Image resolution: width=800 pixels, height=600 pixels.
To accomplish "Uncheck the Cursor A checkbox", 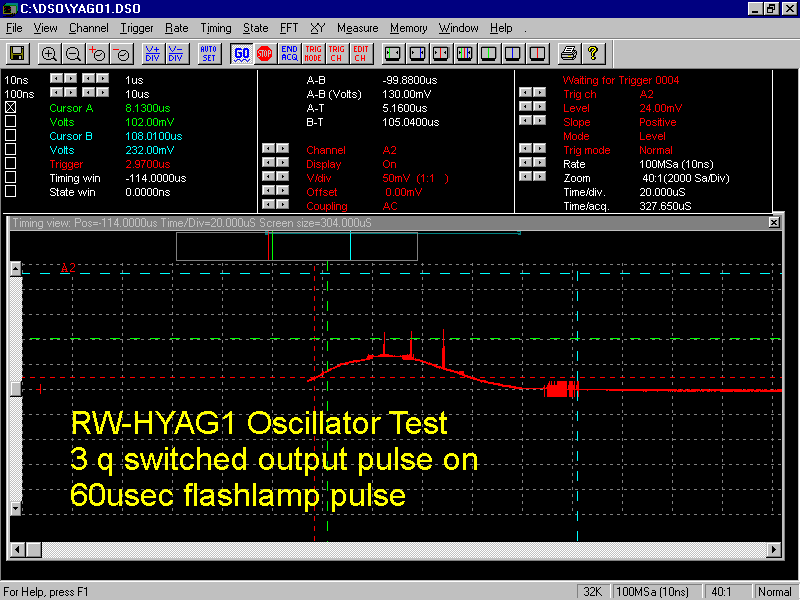I will (x=11, y=107).
